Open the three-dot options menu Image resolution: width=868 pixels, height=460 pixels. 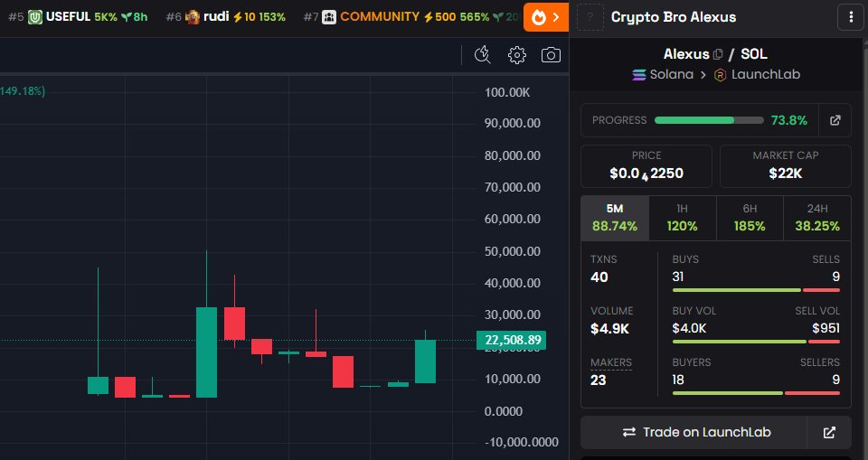[x=851, y=17]
